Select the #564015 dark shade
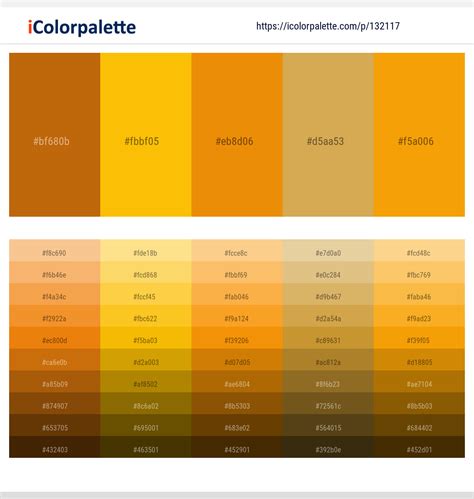The width and height of the screenshot is (474, 499). tap(328, 425)
